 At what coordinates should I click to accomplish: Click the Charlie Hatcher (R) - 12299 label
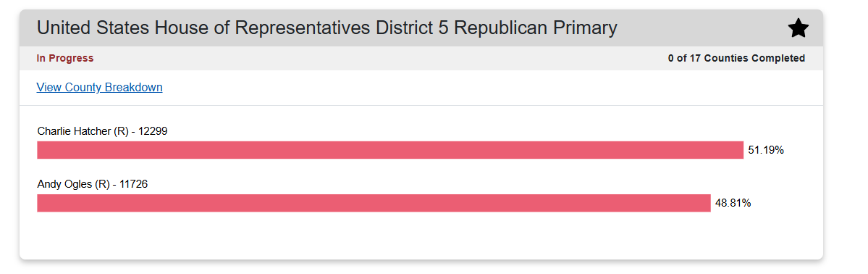tap(102, 131)
